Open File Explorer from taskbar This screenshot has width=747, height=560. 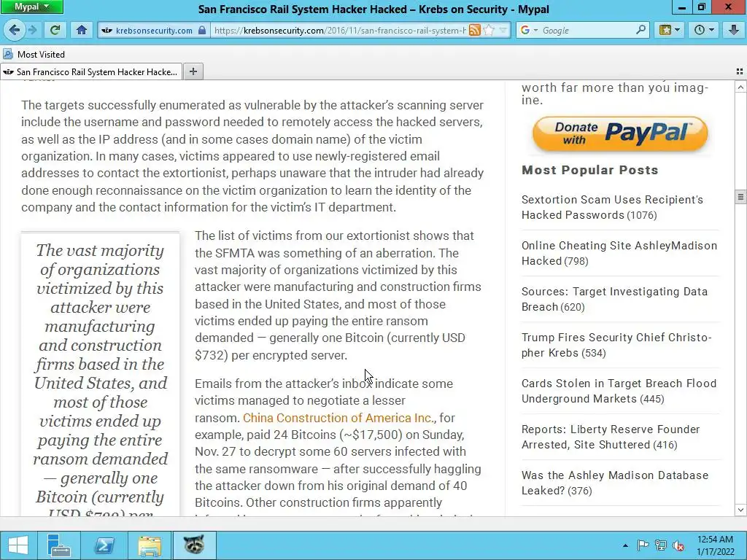tap(150, 545)
